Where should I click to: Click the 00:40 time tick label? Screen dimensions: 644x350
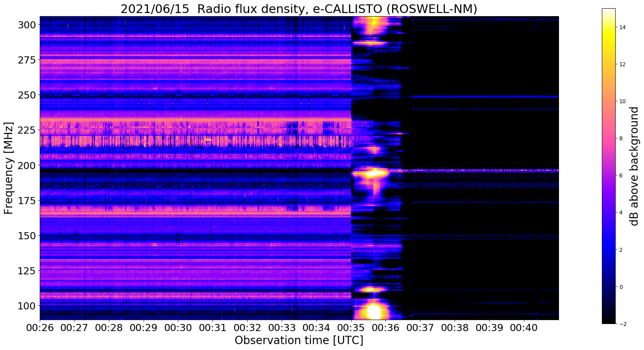point(524,328)
